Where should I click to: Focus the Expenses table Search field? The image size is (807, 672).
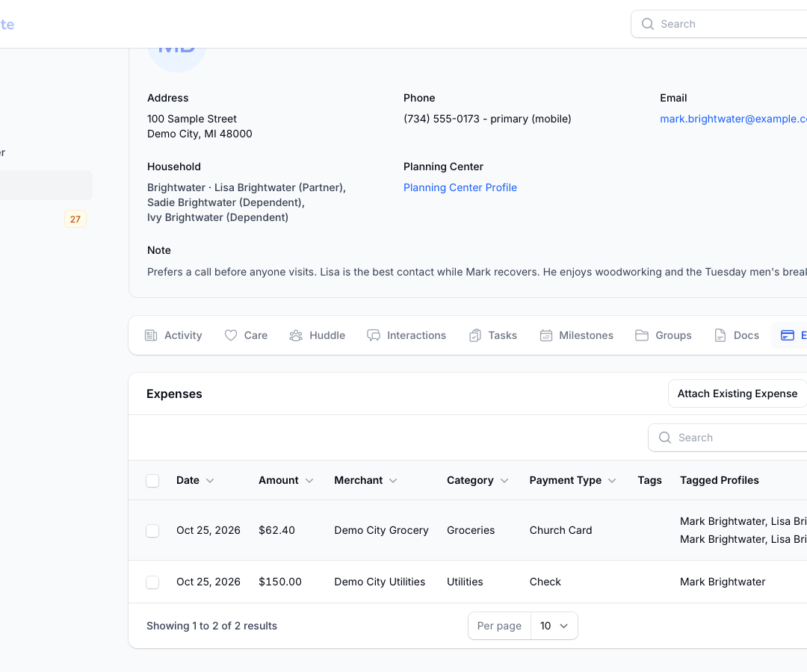(x=727, y=438)
